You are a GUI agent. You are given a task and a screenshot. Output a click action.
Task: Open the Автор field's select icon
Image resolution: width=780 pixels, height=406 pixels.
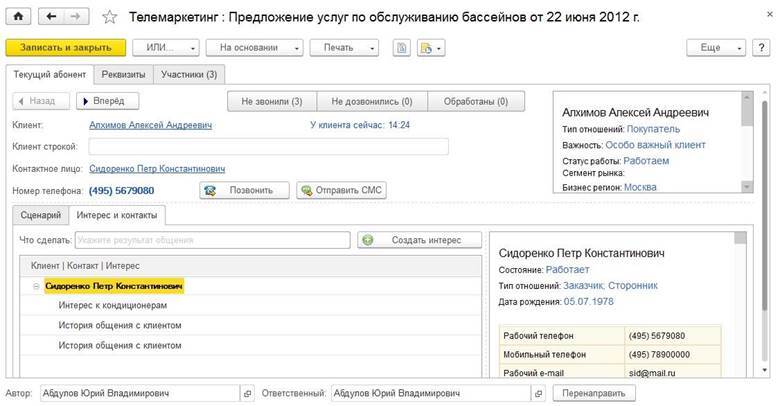pyautogui.click(x=247, y=394)
